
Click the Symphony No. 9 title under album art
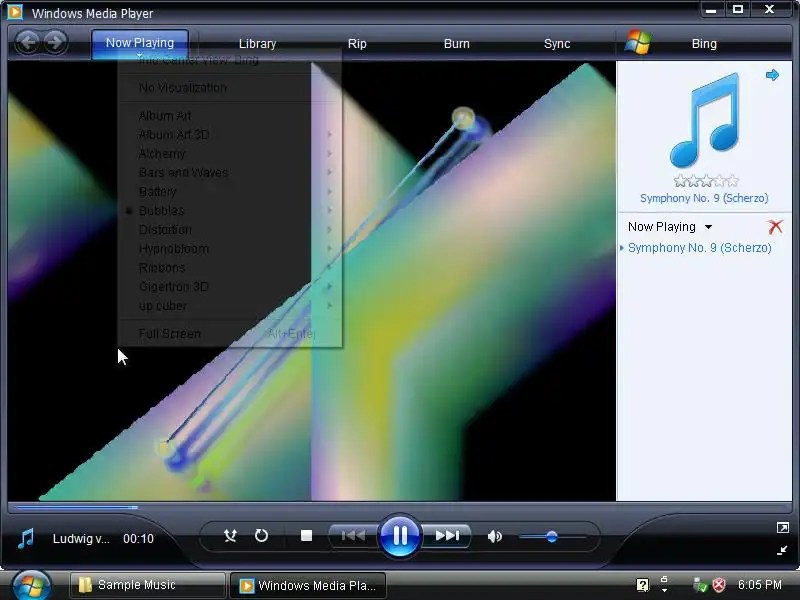704,198
